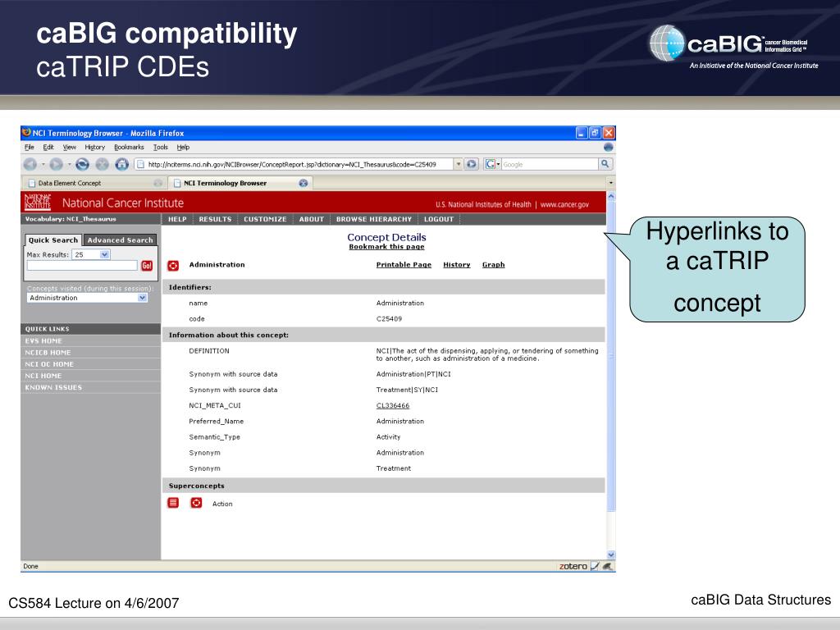Open the File menu
Image resolution: width=840 pixels, height=630 pixels.
tap(30, 148)
